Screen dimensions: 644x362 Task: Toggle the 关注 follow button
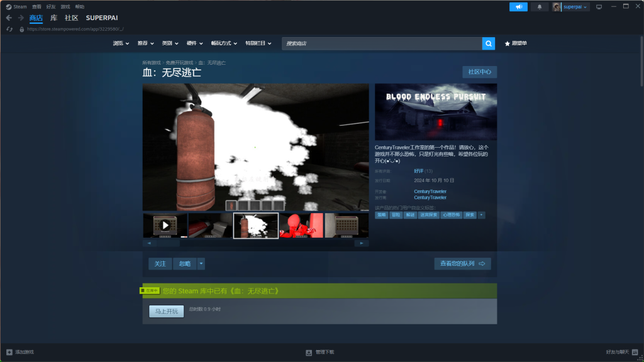160,264
